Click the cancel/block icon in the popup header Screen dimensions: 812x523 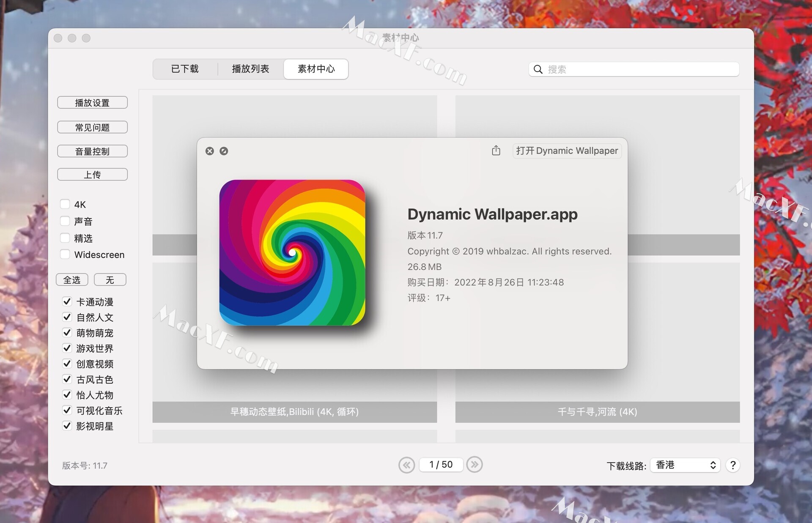click(x=224, y=151)
